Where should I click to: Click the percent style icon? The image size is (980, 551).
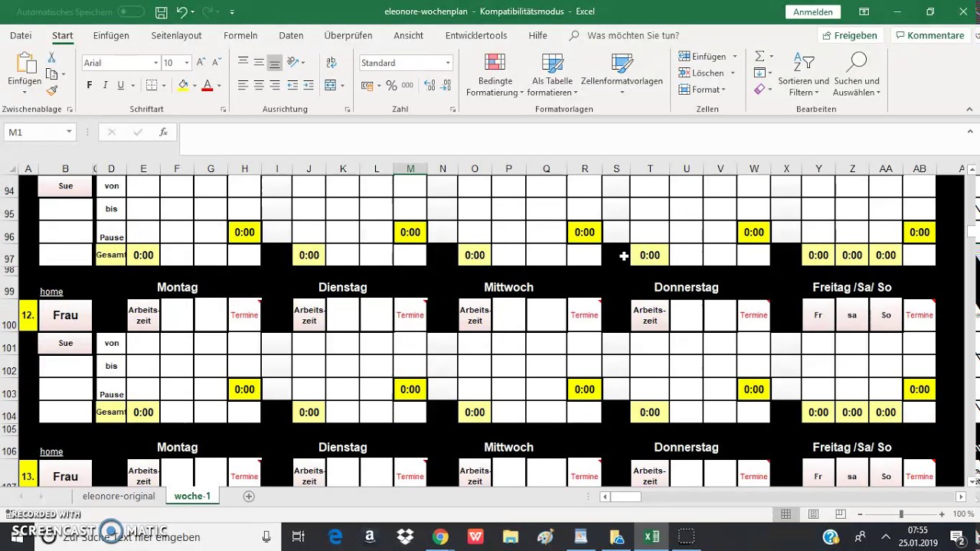coord(391,86)
